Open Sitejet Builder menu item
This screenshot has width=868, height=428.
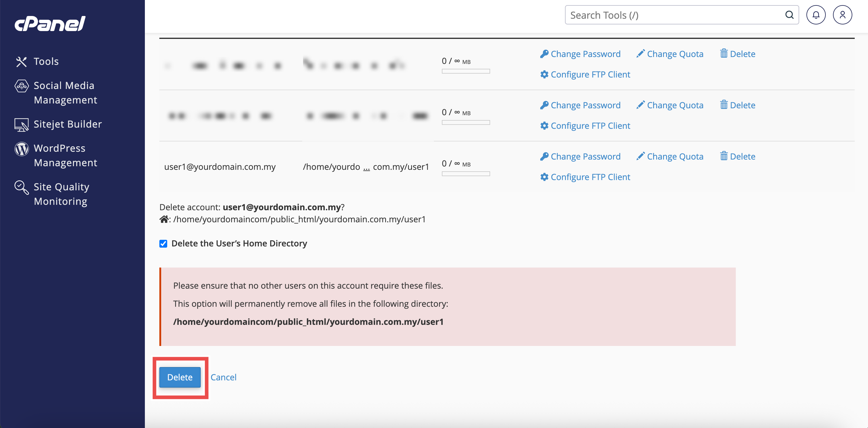(x=67, y=124)
